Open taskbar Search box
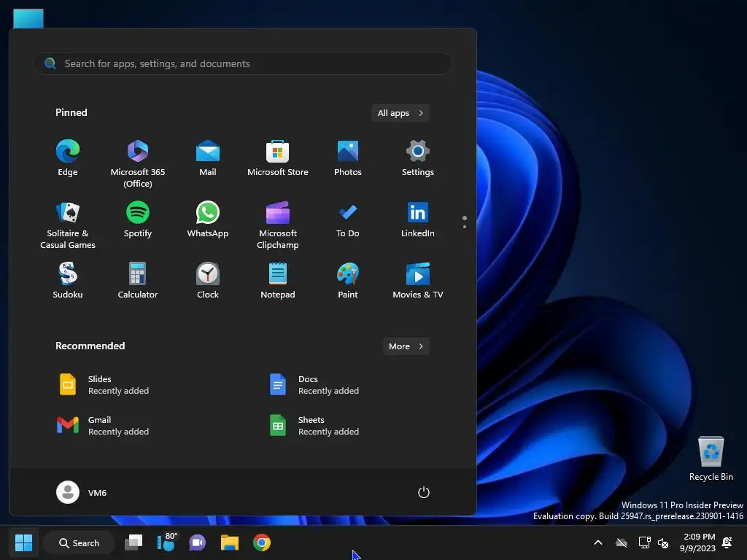Viewport: 747px width, 560px height. tap(79, 542)
